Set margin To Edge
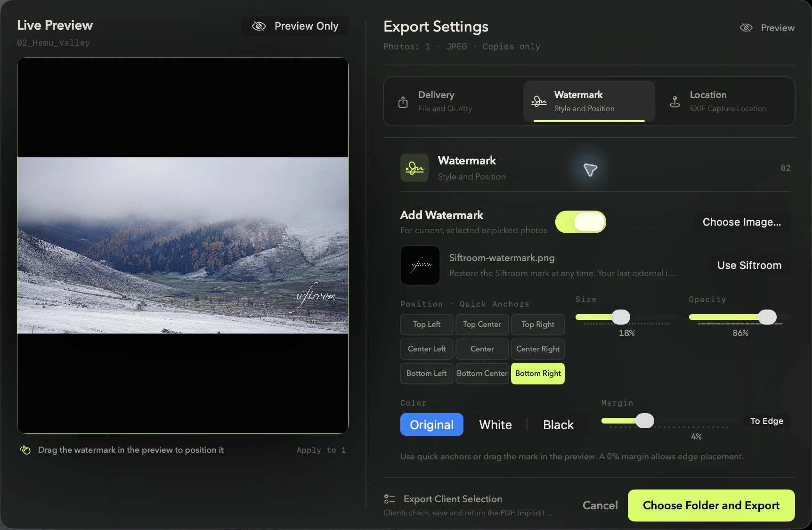812x530 pixels. [767, 421]
